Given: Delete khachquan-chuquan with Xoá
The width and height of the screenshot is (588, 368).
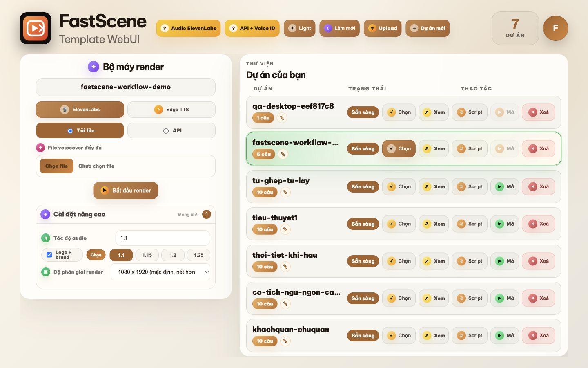Looking at the screenshot, I should pyautogui.click(x=539, y=336).
